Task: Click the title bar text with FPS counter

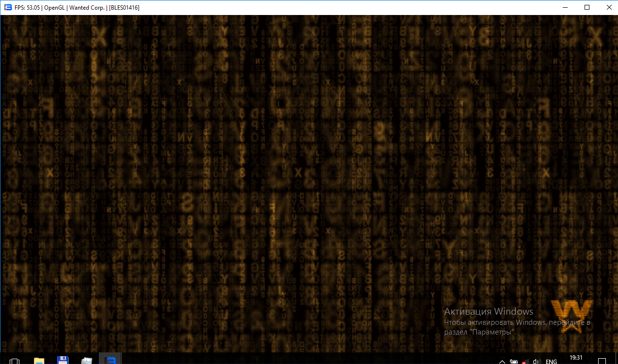Action: point(77,8)
